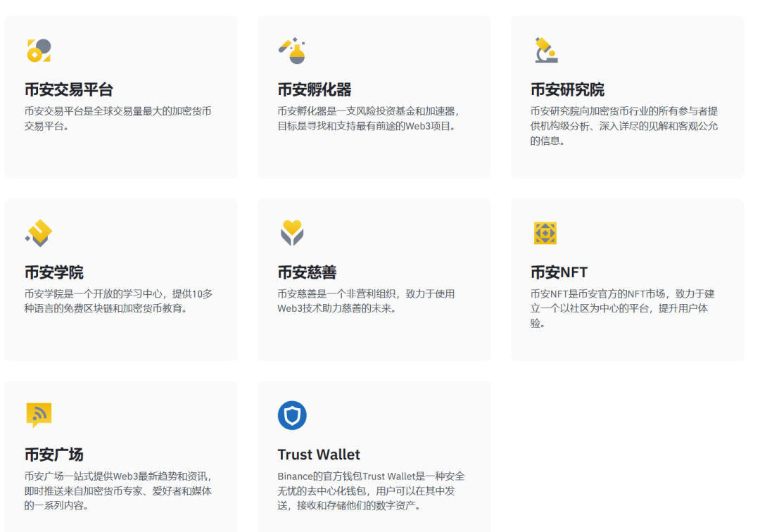The image size is (760, 532).
Task: Visit the 币安NFT heading
Action: coord(559,272)
